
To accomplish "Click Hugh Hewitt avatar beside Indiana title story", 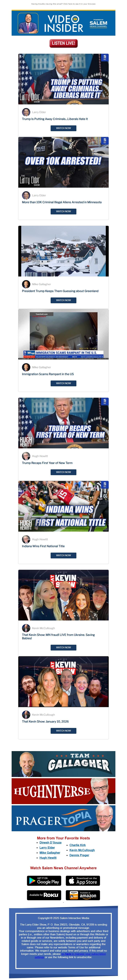I will click(x=26, y=539).
